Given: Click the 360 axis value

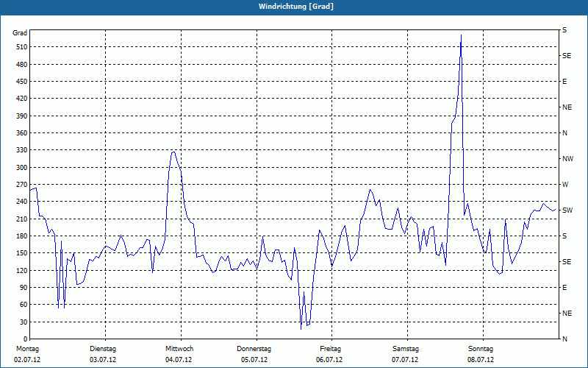Looking at the screenshot, I should (23, 133).
